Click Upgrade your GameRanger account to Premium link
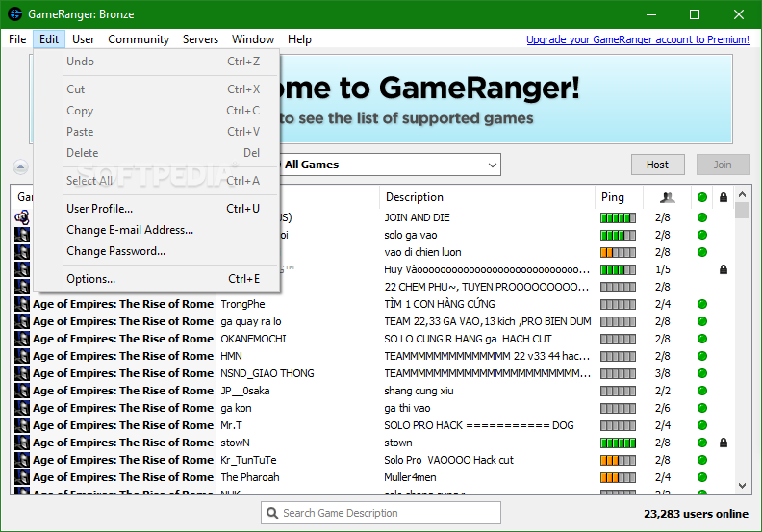 point(638,39)
